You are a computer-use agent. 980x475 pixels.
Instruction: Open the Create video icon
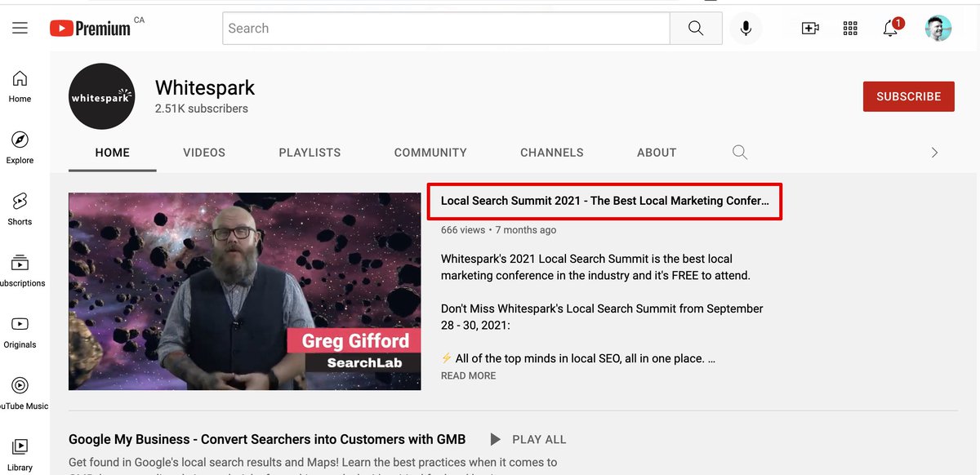pos(810,29)
